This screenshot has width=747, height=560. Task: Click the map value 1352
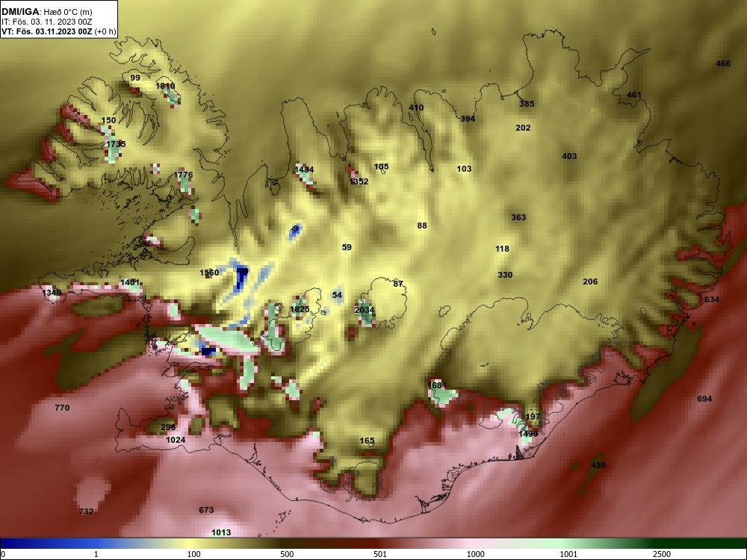point(359,182)
